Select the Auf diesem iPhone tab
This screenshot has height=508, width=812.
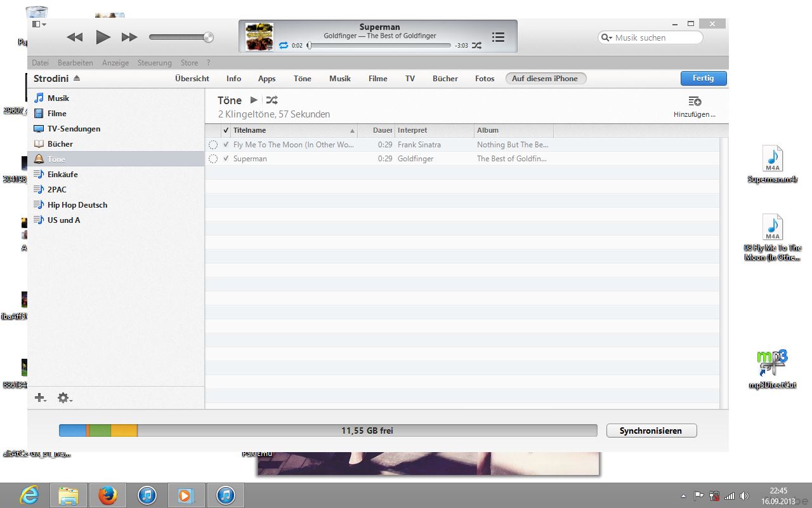tap(546, 79)
